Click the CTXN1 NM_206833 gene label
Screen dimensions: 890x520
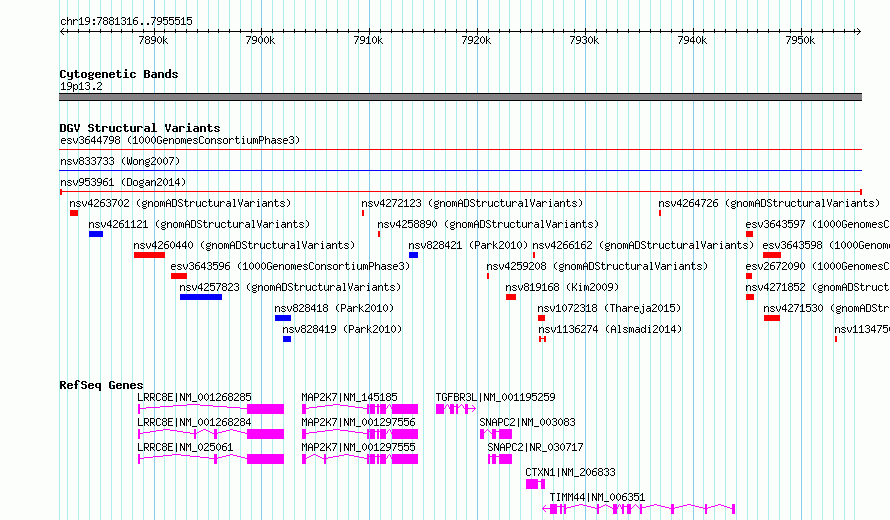click(x=570, y=472)
